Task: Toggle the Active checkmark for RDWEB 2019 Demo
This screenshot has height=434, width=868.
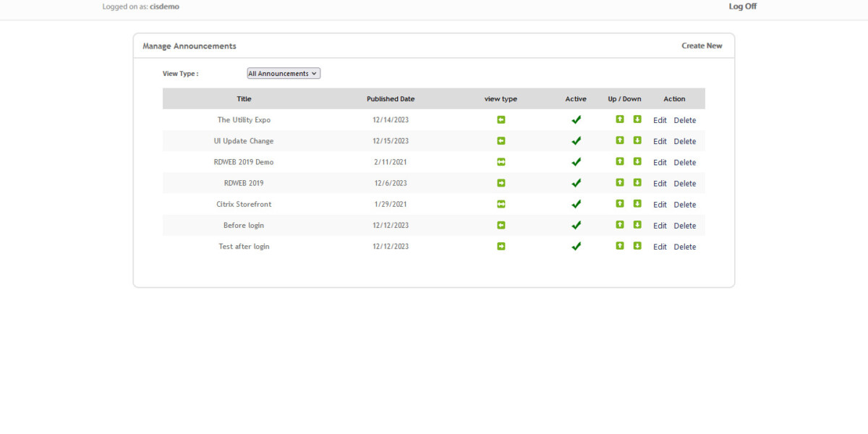Action: pos(576,162)
